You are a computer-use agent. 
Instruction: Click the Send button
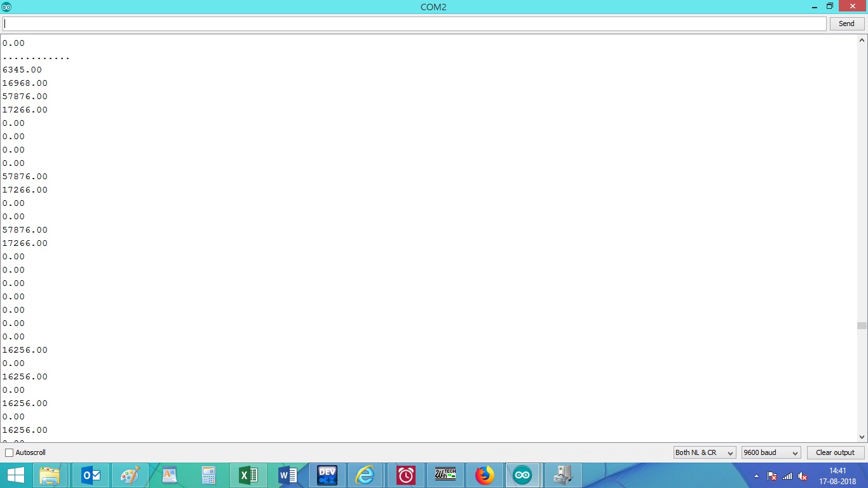[x=846, y=24]
